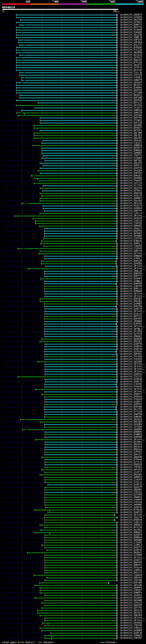
Task: Select hit label UniRef100_Q42972
Action: 131,65
